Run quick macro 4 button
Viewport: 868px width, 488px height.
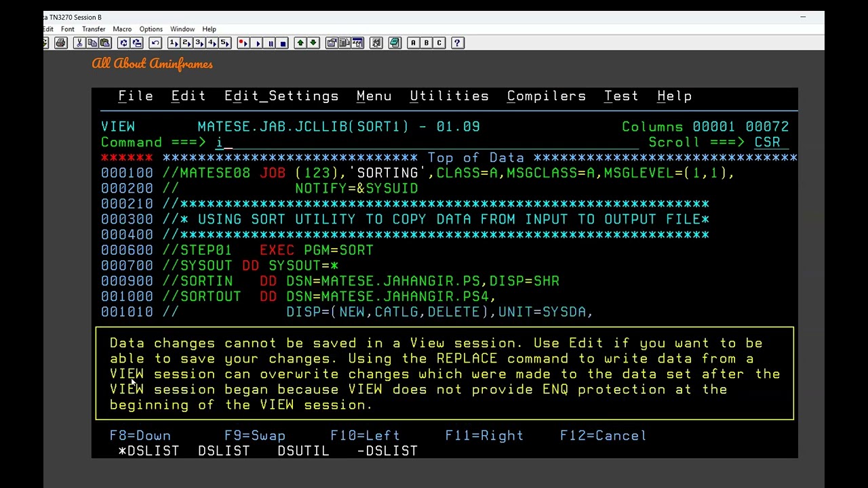point(212,43)
